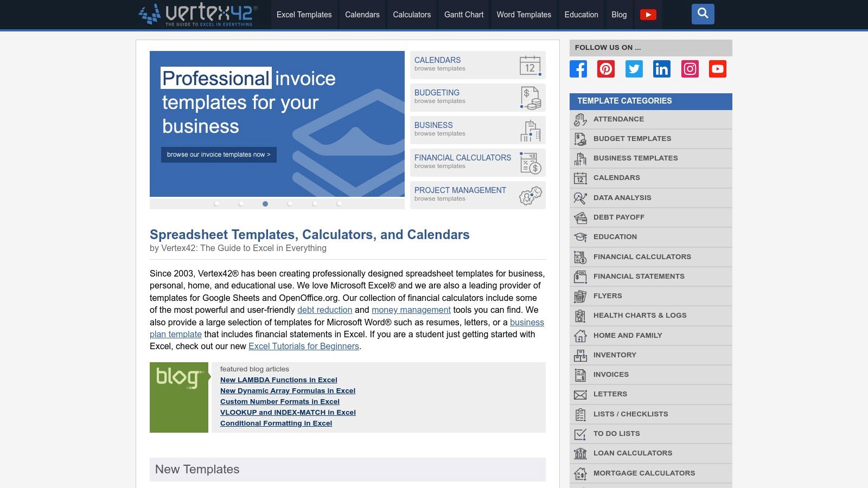Click the green blog thumbnail image

[x=179, y=397]
